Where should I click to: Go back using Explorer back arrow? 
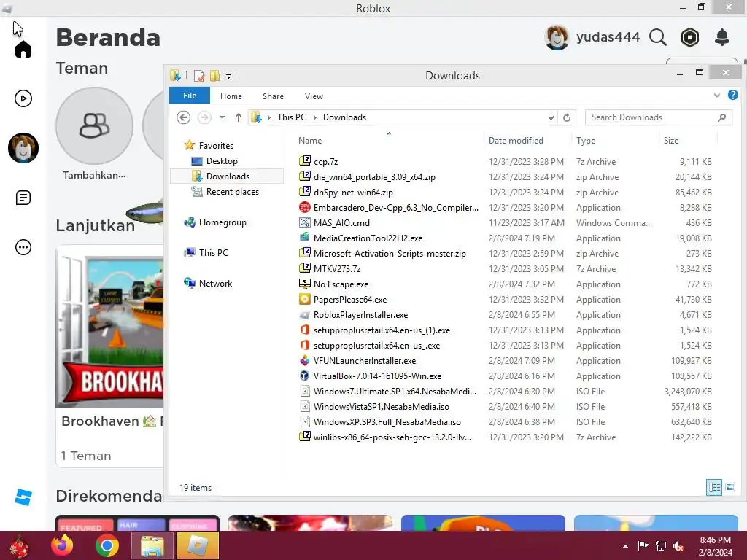point(183,117)
